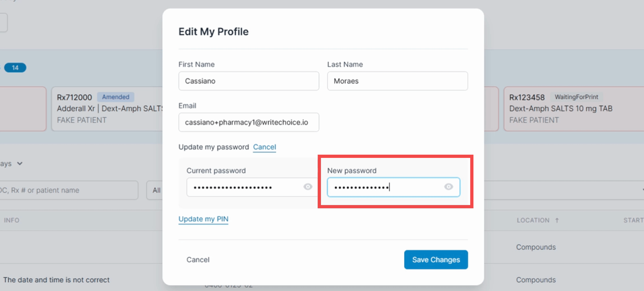Screen dimensions: 644x291
Task: Click the blue "14" count badge
Action: click(x=15, y=68)
